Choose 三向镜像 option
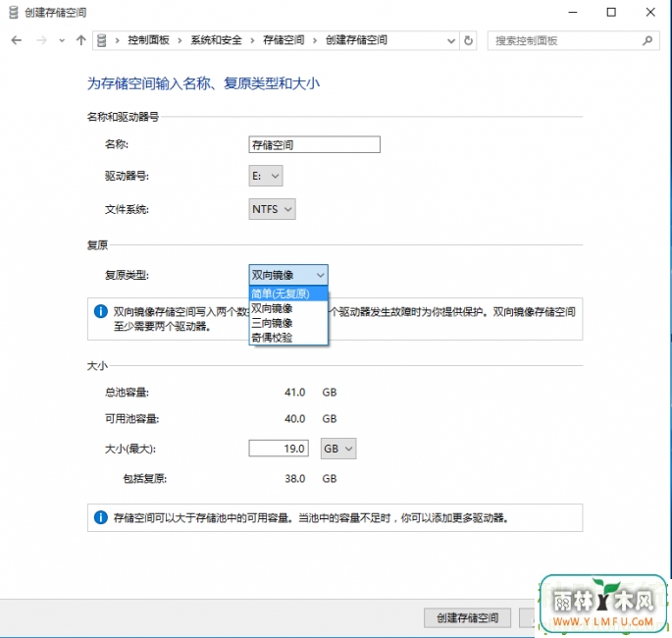This screenshot has height=638, width=672. [x=288, y=323]
